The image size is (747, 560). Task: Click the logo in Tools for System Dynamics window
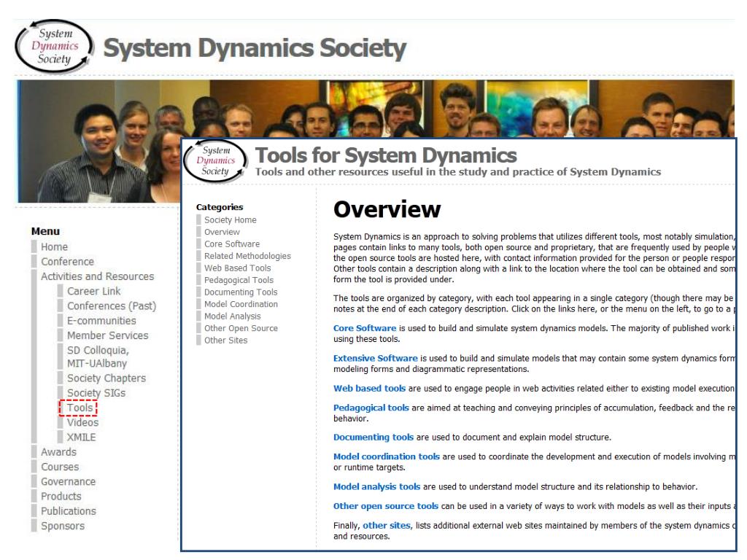click(x=215, y=161)
